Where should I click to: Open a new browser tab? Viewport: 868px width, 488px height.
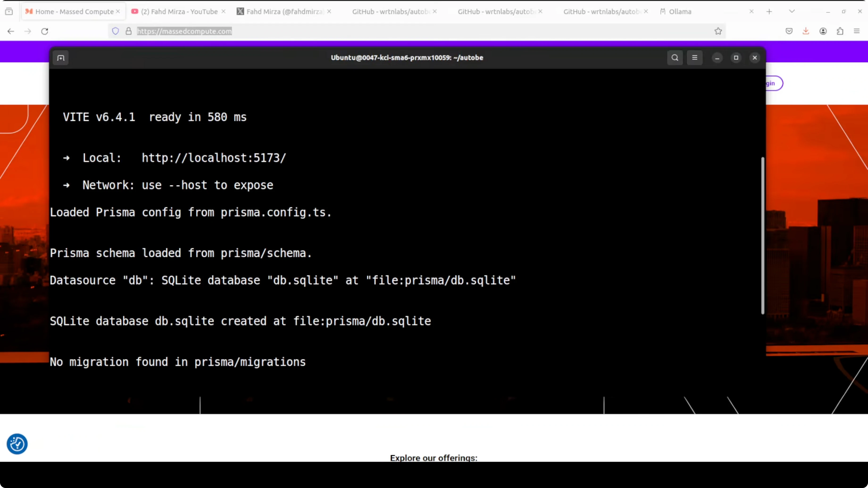[769, 12]
